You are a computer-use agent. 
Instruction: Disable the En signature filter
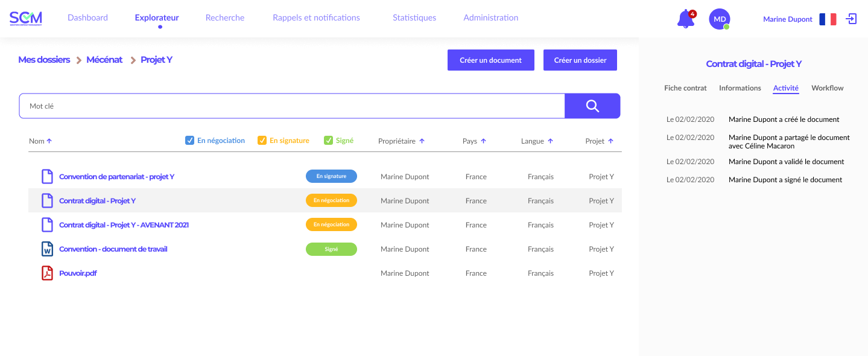[x=262, y=140]
